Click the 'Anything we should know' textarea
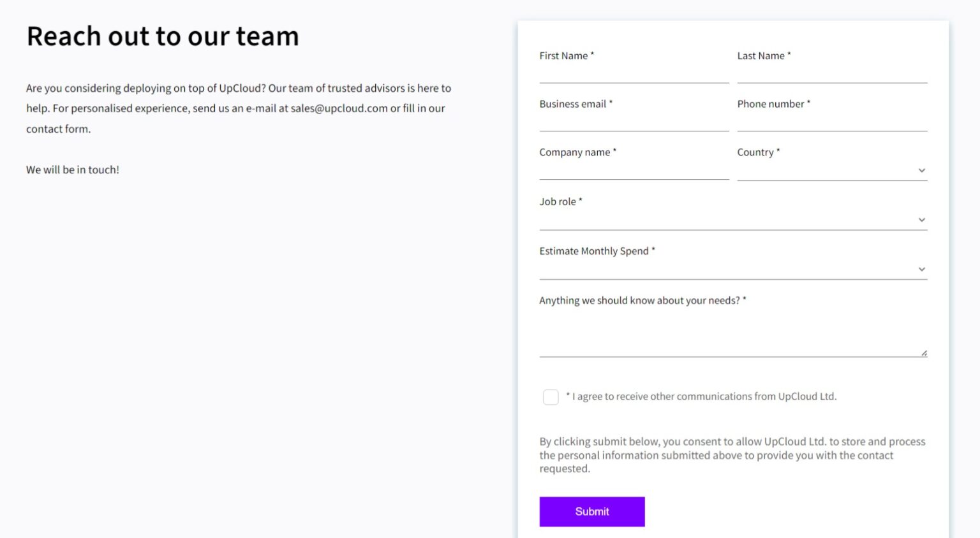 pyautogui.click(x=732, y=331)
